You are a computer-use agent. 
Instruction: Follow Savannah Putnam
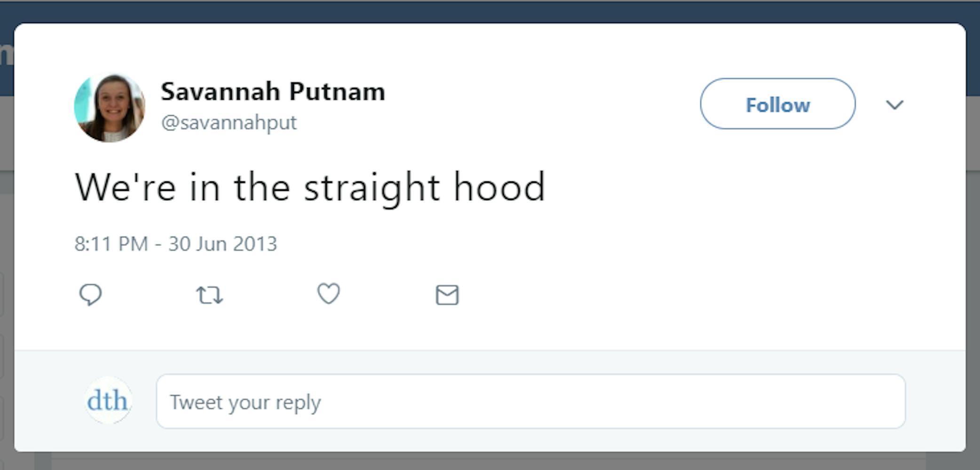(x=777, y=103)
